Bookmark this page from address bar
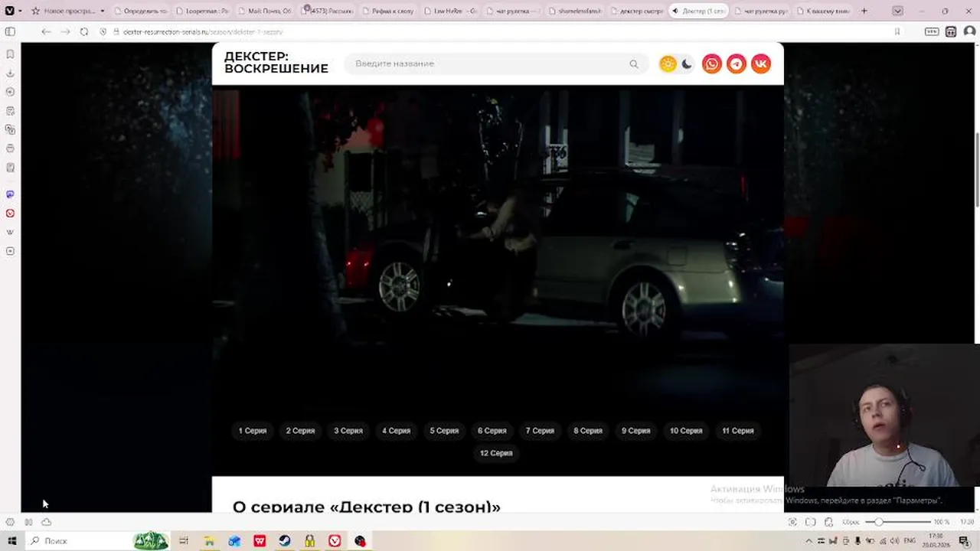This screenshot has width=980, height=551. coord(897,31)
